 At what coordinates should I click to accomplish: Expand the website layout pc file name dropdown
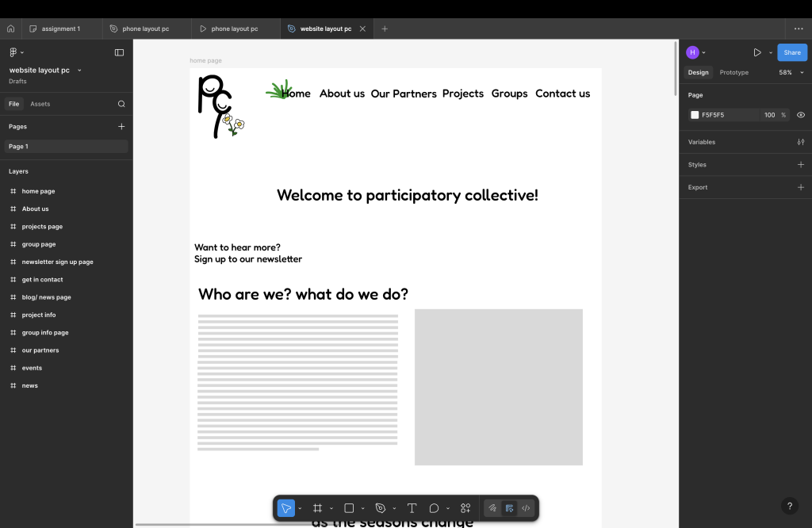tap(79, 71)
